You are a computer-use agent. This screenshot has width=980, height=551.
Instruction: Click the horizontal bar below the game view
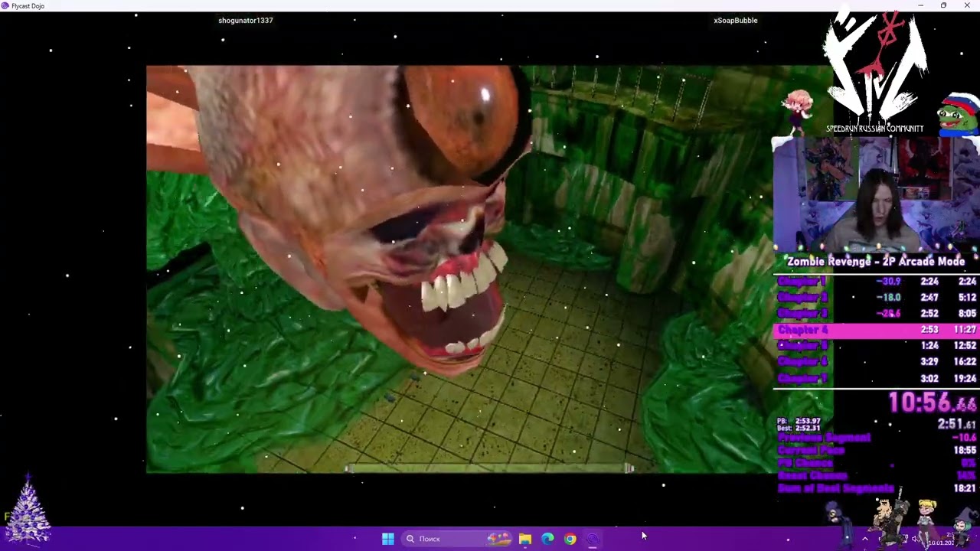[x=490, y=468]
